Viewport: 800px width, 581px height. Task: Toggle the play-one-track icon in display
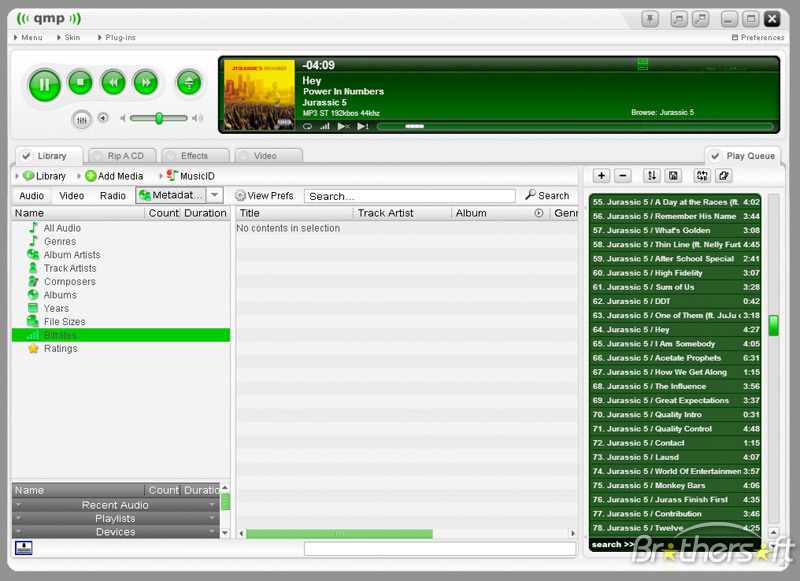pos(363,127)
